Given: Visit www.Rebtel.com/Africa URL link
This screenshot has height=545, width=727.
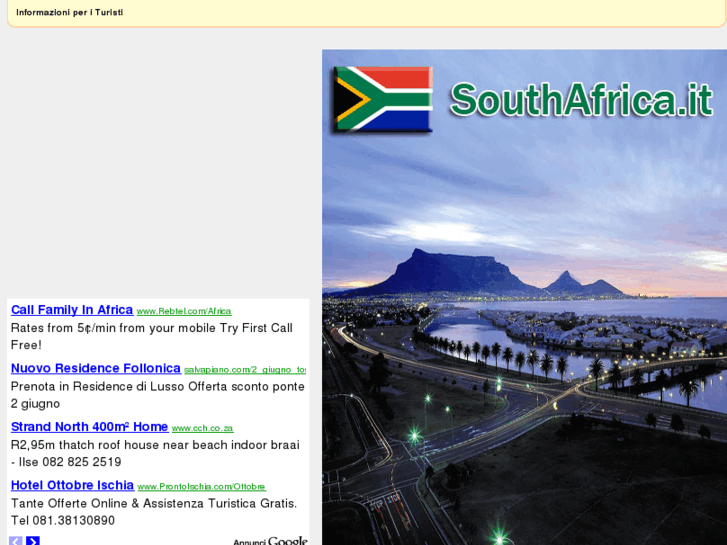Looking at the screenshot, I should click(x=184, y=311).
